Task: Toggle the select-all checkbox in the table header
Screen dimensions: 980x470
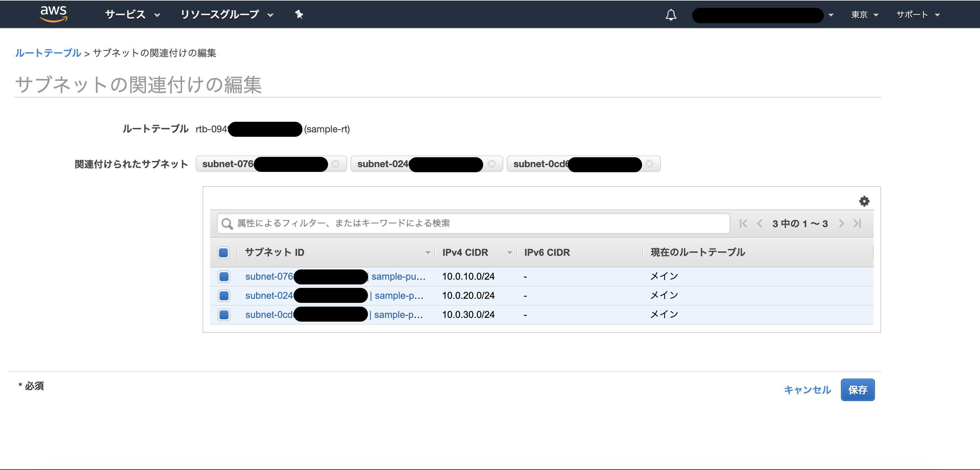Action: pos(223,252)
